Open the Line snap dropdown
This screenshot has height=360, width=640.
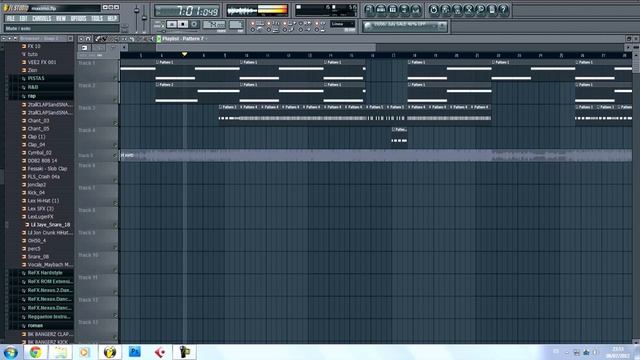[x=342, y=24]
